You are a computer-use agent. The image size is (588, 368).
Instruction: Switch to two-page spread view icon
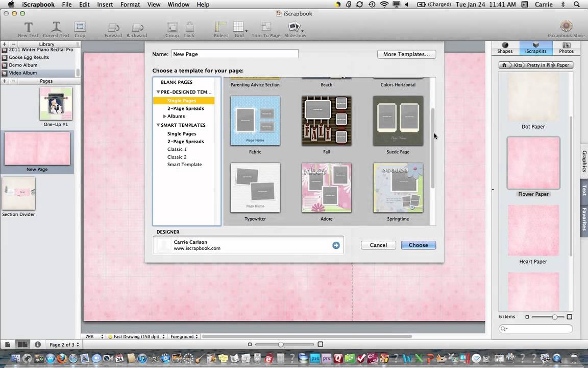22,344
